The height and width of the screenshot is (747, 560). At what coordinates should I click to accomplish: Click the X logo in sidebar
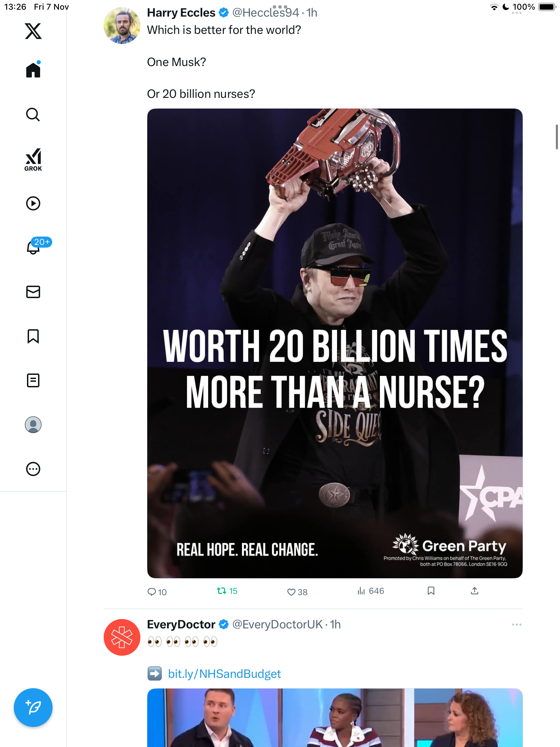(x=33, y=31)
